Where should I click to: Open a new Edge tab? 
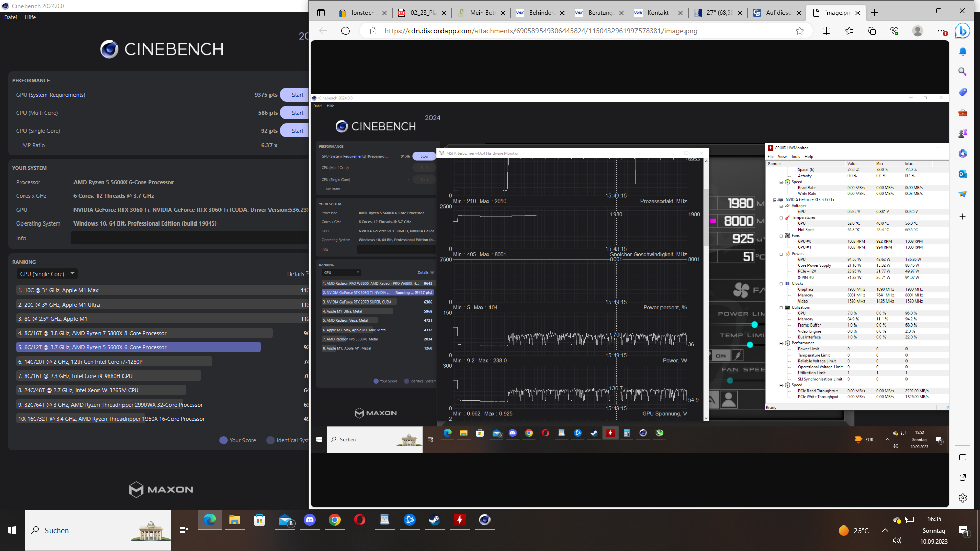(875, 13)
